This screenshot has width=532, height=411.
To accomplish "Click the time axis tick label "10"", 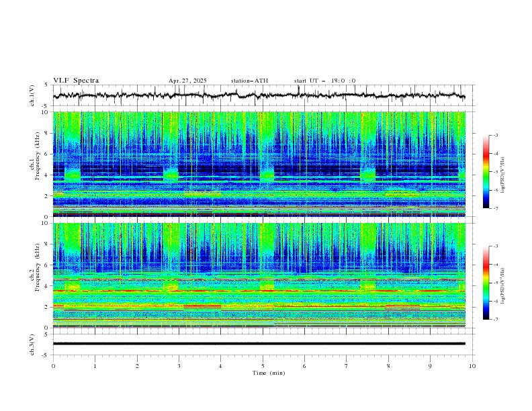I will click(472, 366).
